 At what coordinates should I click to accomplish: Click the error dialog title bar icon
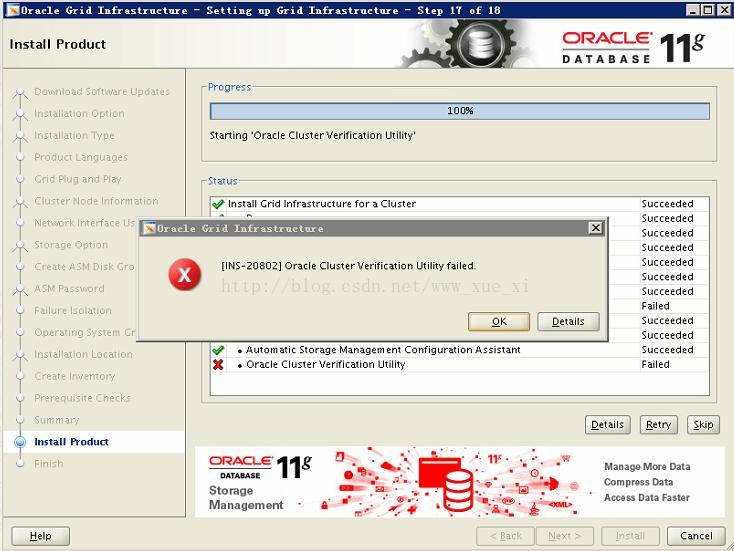click(x=149, y=228)
